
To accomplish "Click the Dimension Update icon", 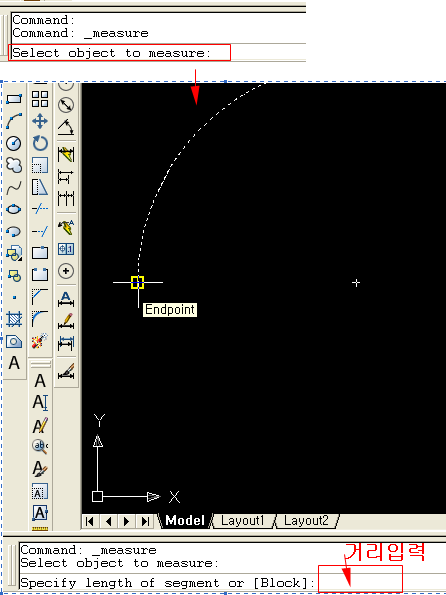I will 66,343.
